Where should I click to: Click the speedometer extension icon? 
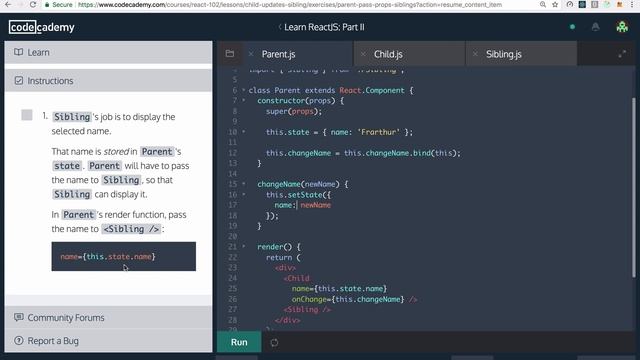pyautogui.click(x=570, y=4)
